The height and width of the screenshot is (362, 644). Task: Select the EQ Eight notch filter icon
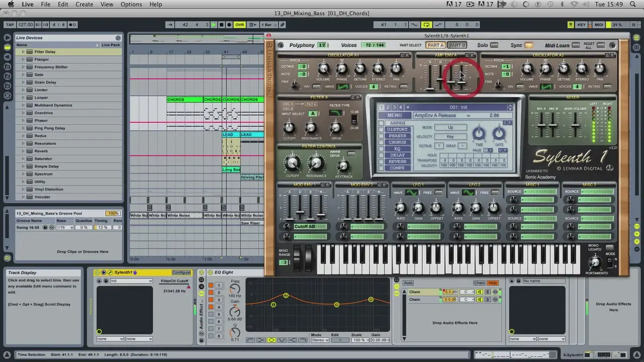click(282, 340)
